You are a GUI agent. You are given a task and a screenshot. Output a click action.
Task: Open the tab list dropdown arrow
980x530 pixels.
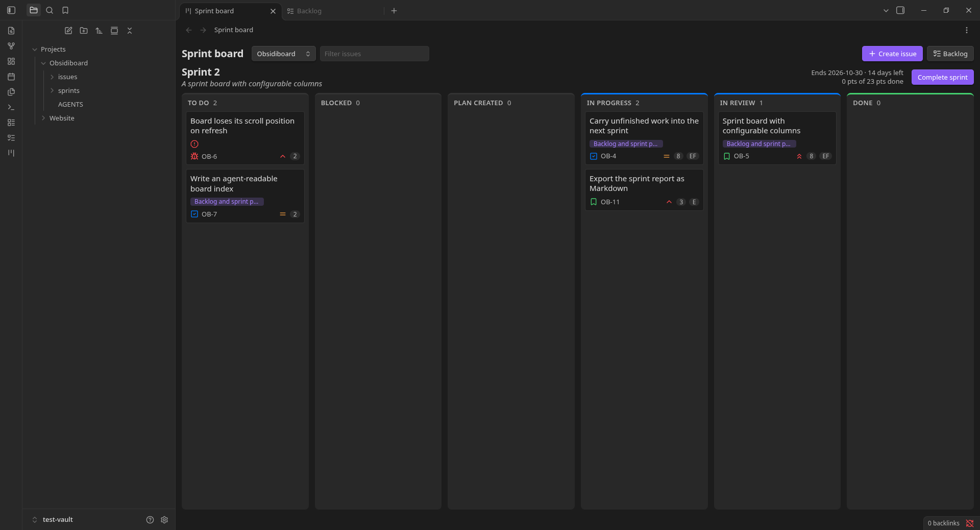tap(886, 10)
